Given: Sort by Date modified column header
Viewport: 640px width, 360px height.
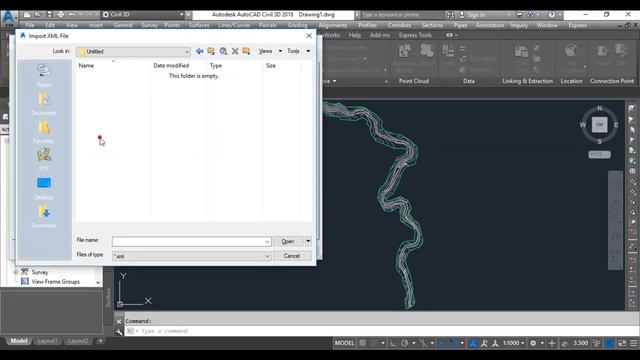Looking at the screenshot, I should click(178, 65).
